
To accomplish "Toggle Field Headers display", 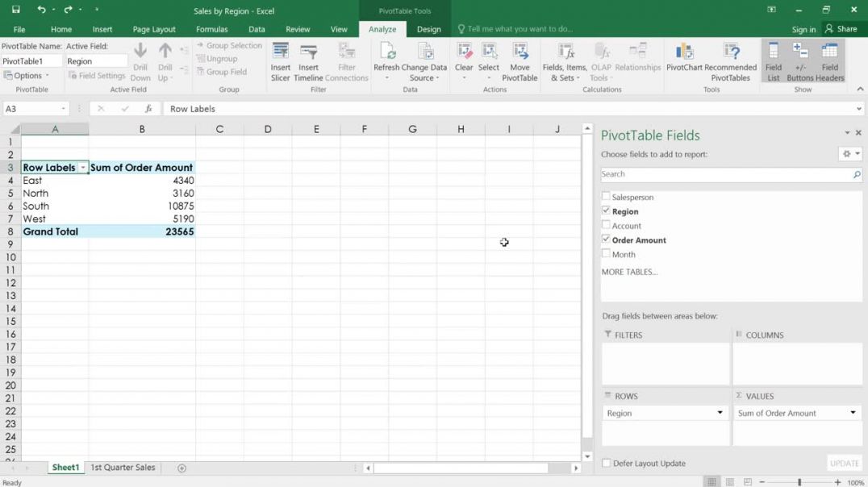I will 829,62.
